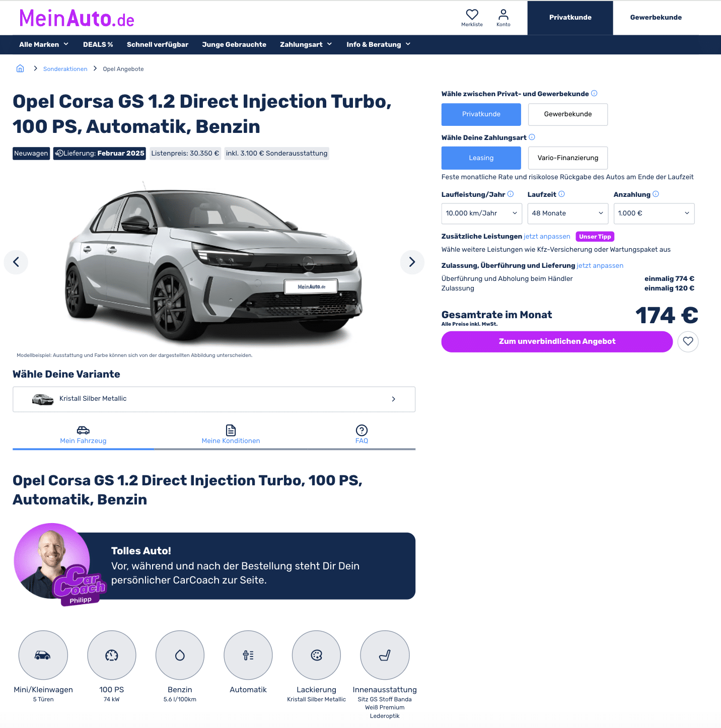
Task: Open the Merkliste heart icon in header
Action: [472, 18]
